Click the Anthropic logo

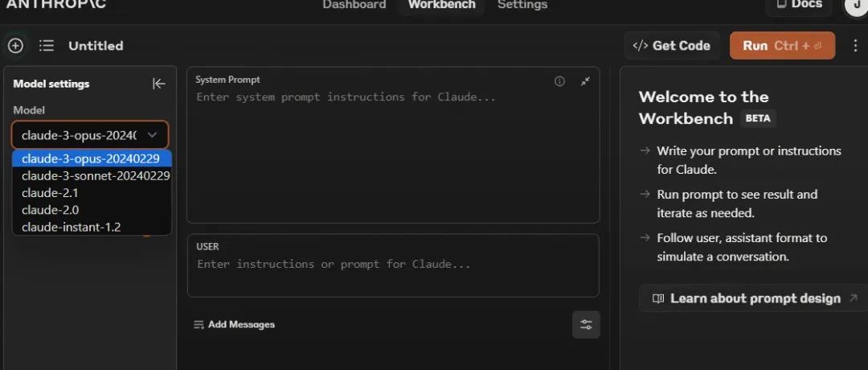(x=55, y=5)
